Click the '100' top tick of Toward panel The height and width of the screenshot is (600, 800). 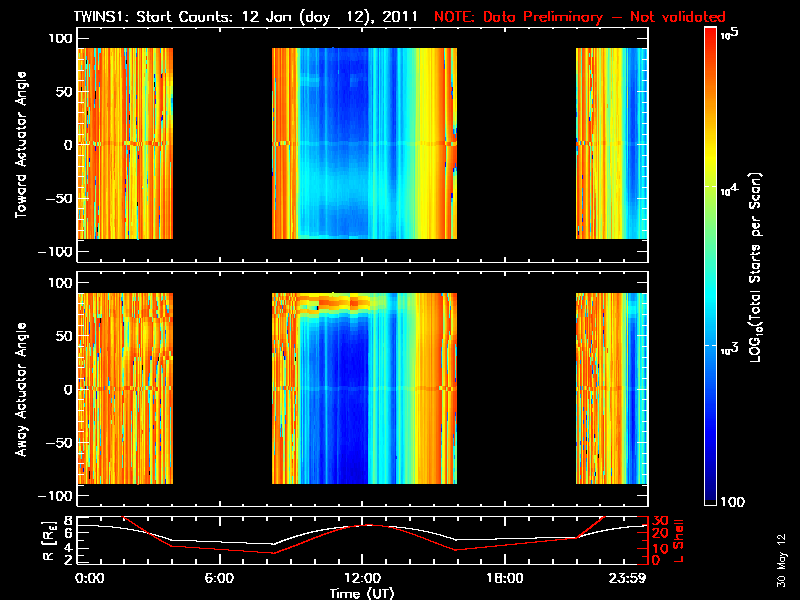click(61, 38)
